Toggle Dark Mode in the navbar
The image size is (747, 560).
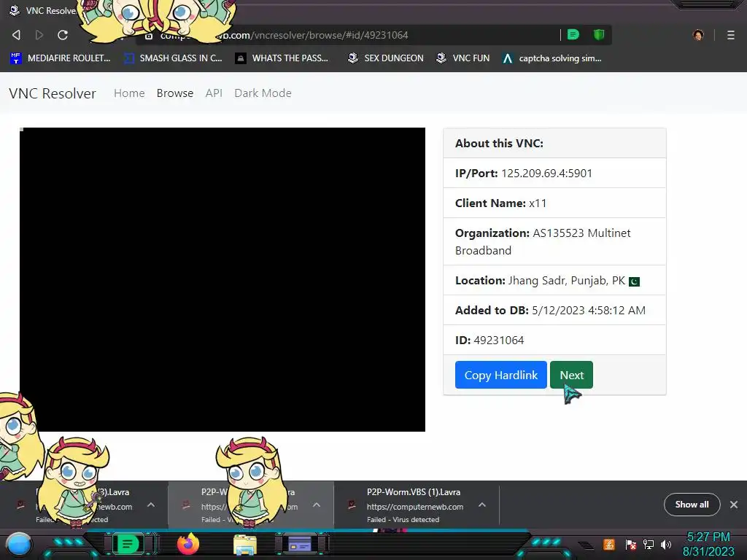coord(263,93)
